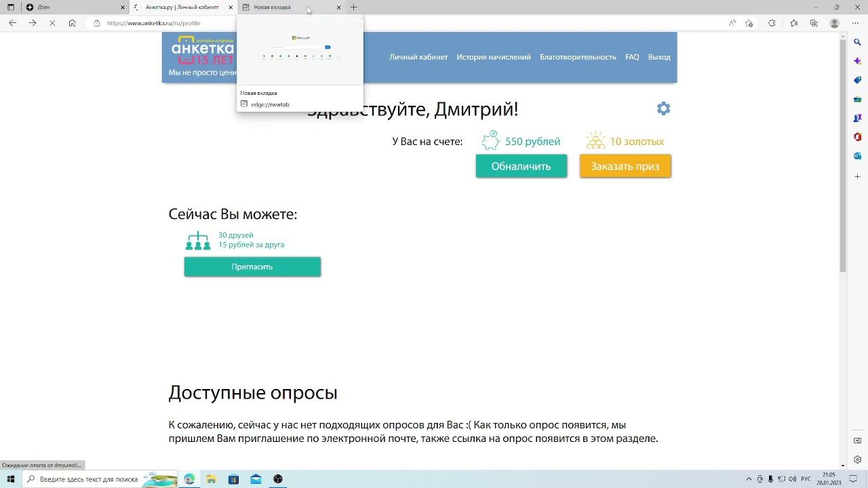Open the volume control in system tray
The image size is (868, 488).
793,479
